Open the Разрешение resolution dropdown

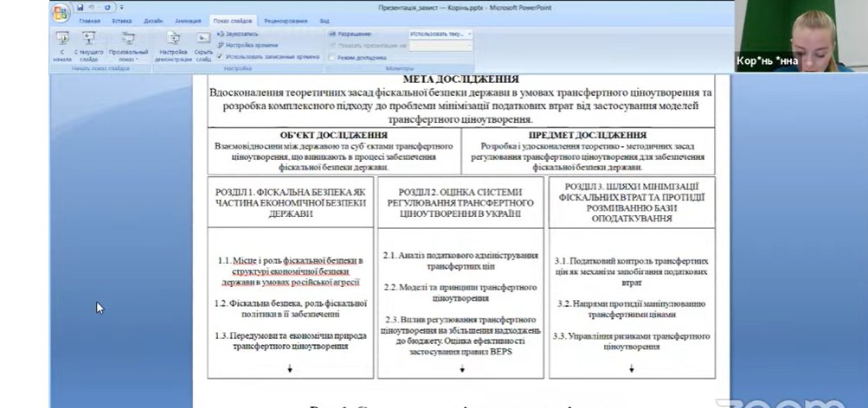tap(440, 34)
